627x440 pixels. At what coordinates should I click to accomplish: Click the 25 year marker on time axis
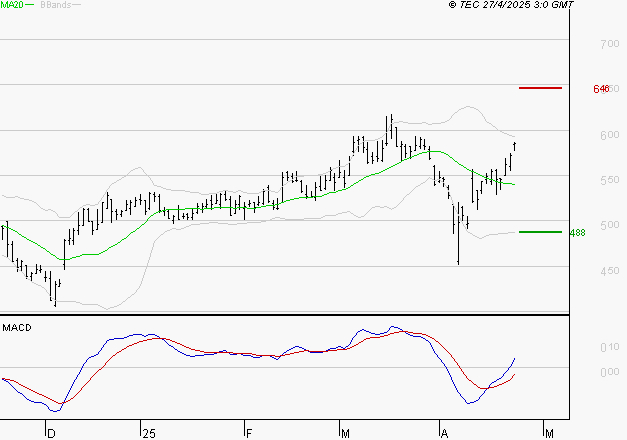coord(149,433)
